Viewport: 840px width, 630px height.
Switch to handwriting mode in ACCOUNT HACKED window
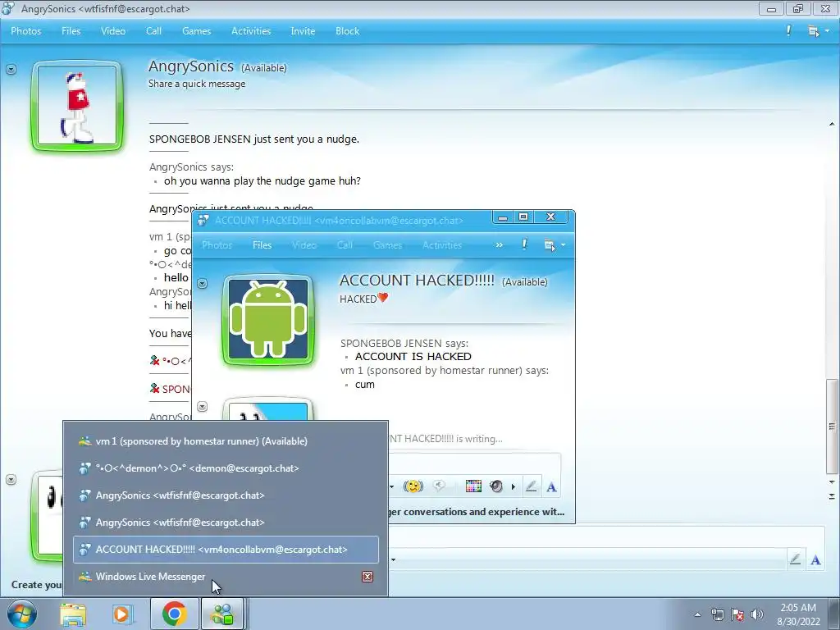click(x=531, y=486)
